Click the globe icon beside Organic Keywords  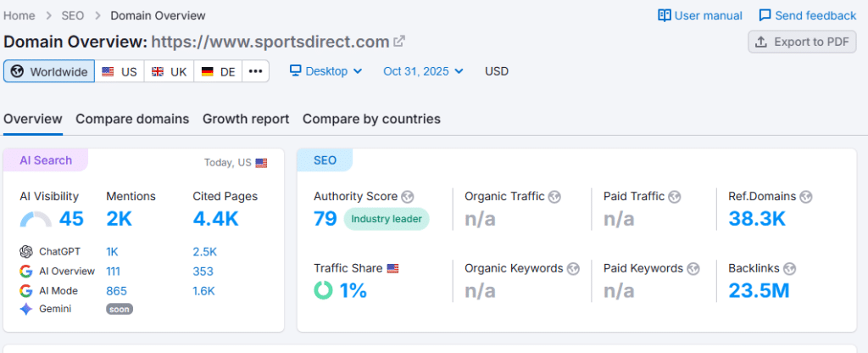573,268
